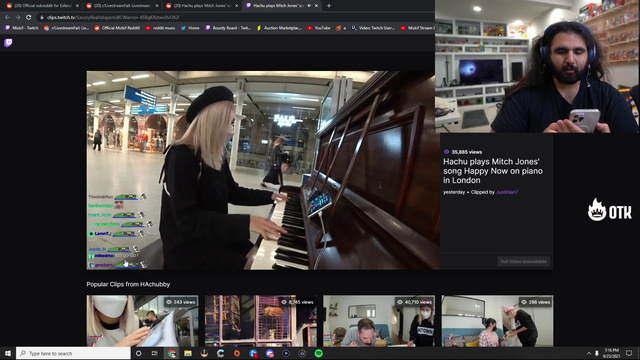Viewport: 640px width, 360px height.
Task: Open the popular clip with 8,745 views
Action: [261, 321]
